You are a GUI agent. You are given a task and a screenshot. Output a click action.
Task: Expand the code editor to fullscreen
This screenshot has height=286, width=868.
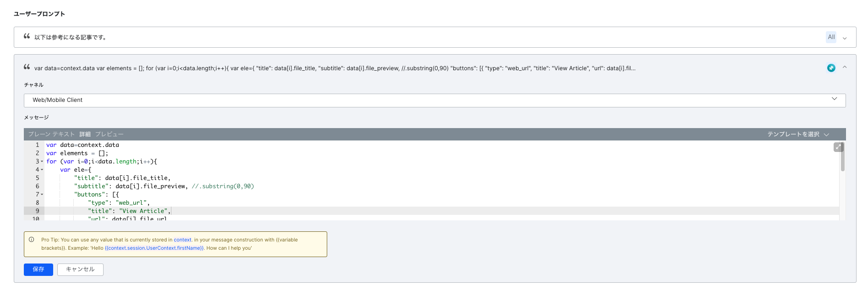(838, 147)
